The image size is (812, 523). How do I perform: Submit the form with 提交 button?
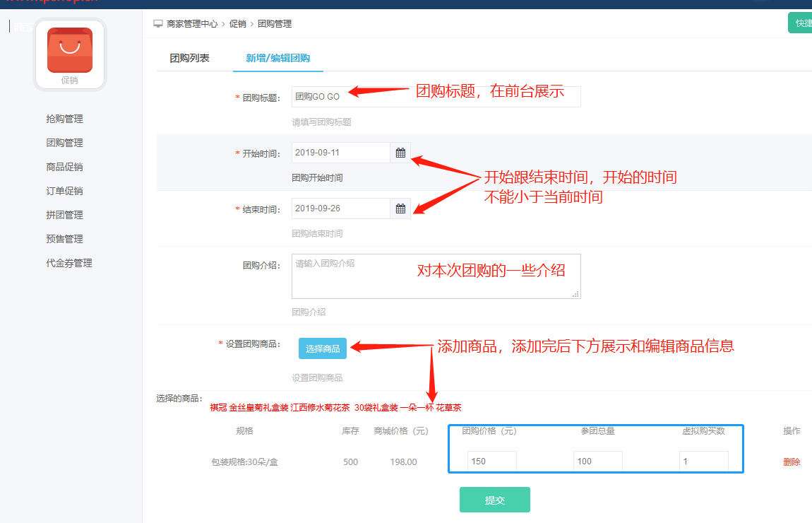click(494, 500)
